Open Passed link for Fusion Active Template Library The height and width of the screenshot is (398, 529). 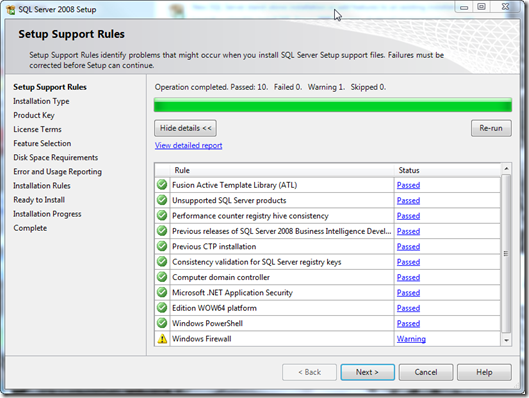coord(408,185)
